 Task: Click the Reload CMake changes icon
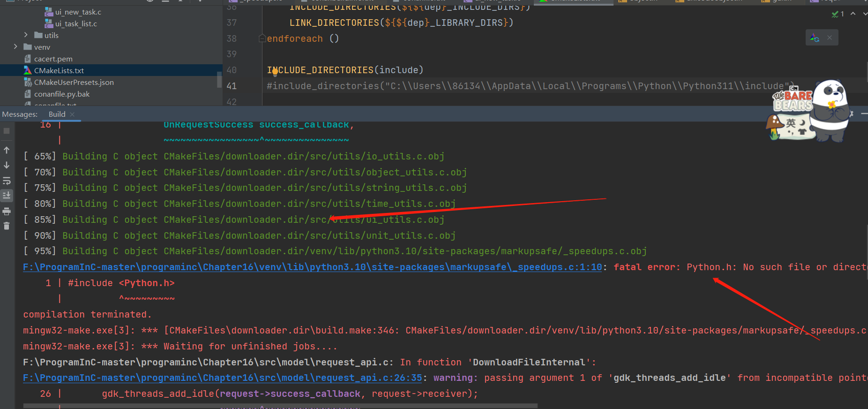pos(815,38)
